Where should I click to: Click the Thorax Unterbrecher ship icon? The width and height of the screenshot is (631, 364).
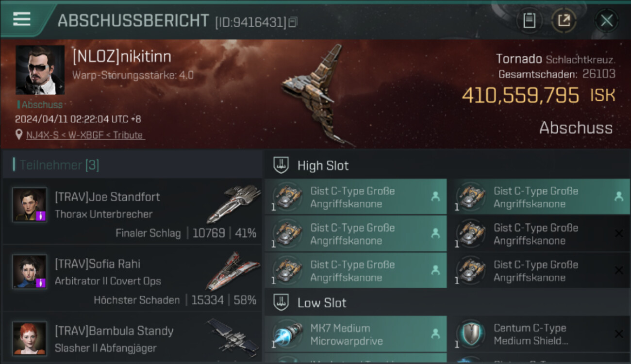(232, 204)
